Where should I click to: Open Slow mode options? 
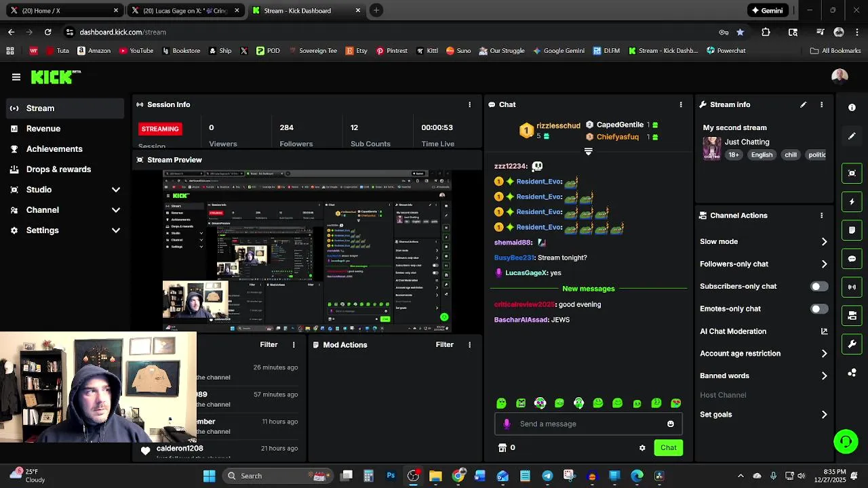pyautogui.click(x=764, y=242)
